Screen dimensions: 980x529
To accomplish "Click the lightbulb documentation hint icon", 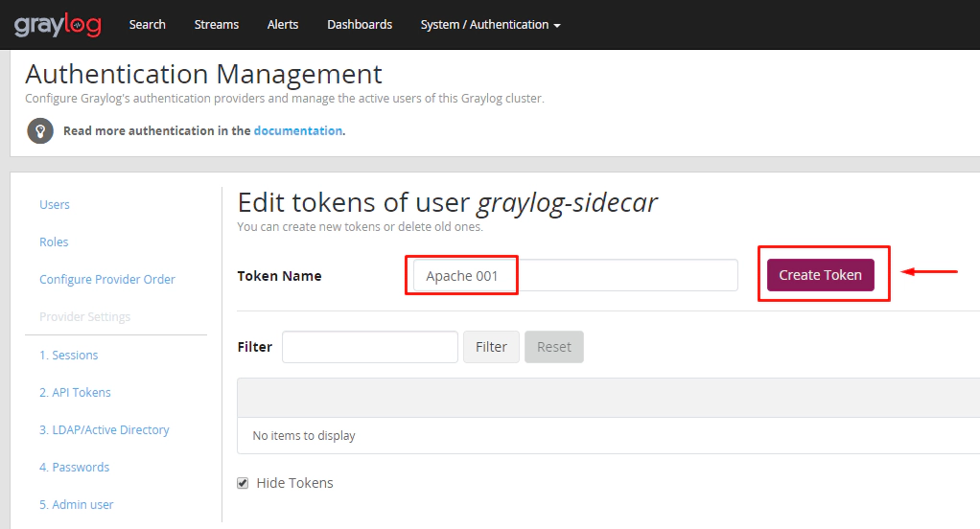I will [39, 131].
